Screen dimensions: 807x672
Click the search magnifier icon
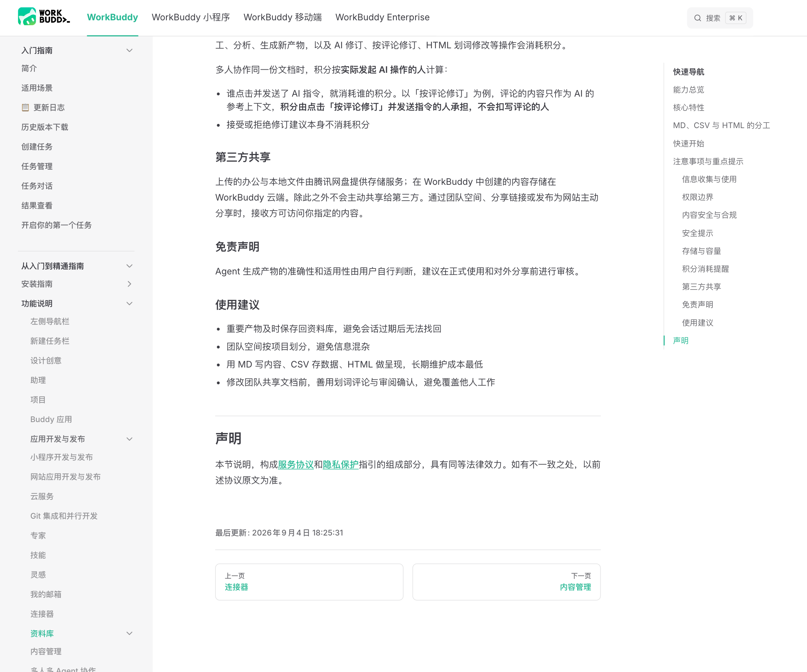[x=697, y=18]
